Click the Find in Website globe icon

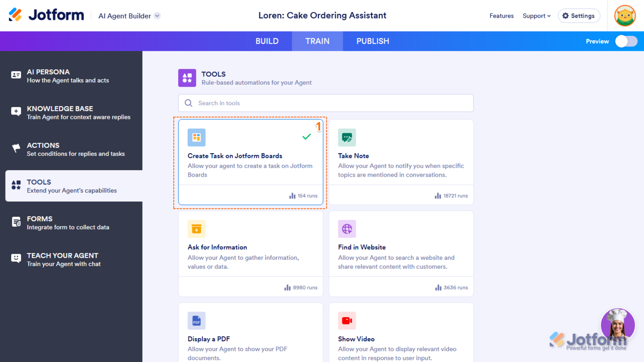coord(347,229)
